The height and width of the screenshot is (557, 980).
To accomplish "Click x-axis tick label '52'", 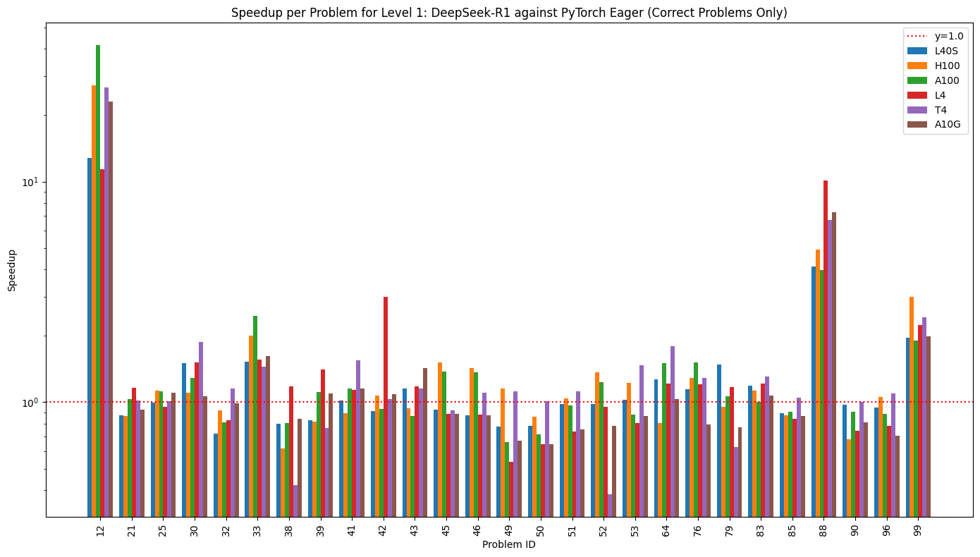I will (x=604, y=530).
